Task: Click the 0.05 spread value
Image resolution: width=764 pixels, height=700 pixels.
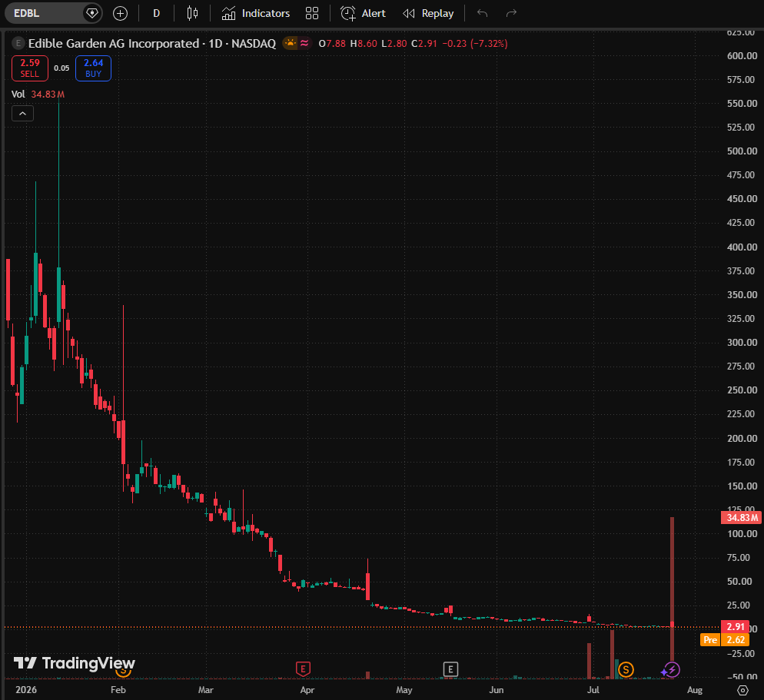Action: [x=61, y=68]
